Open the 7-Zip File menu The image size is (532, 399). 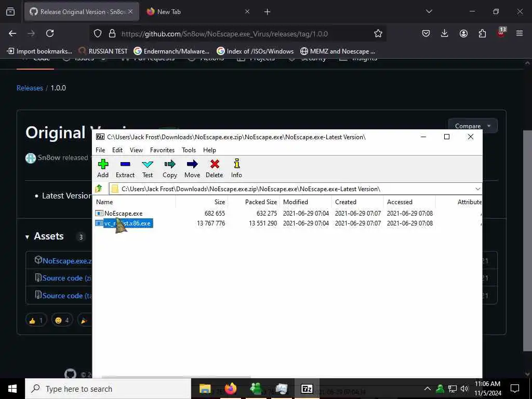coord(100,150)
